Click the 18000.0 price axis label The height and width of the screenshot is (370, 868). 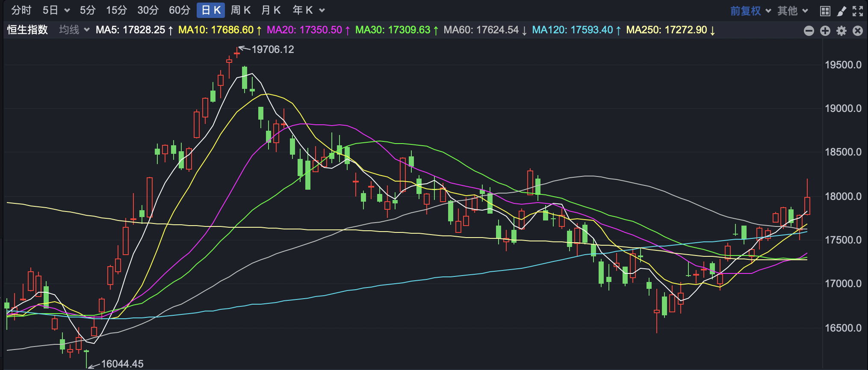pyautogui.click(x=843, y=197)
